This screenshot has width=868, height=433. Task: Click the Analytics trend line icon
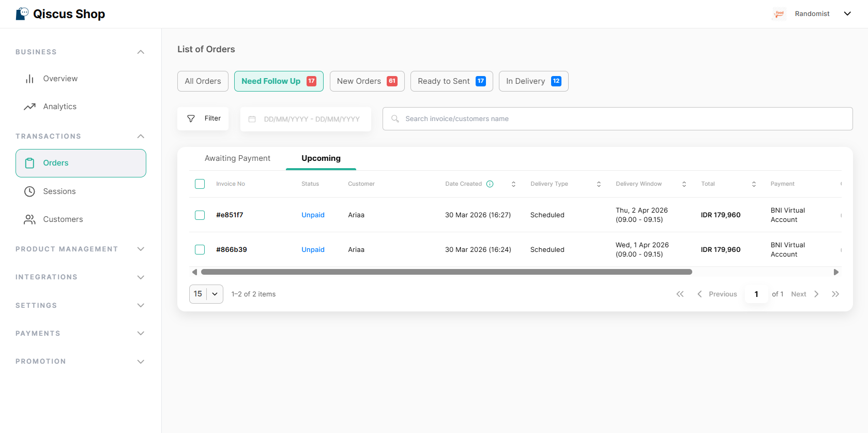pyautogui.click(x=29, y=107)
